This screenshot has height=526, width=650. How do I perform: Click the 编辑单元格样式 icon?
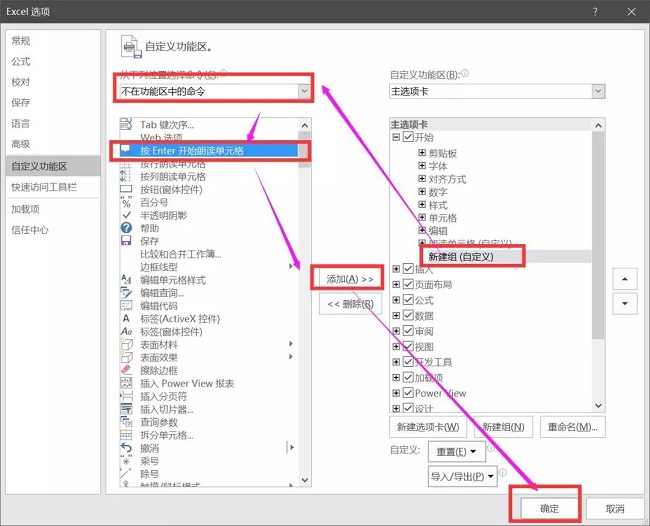[x=126, y=279]
